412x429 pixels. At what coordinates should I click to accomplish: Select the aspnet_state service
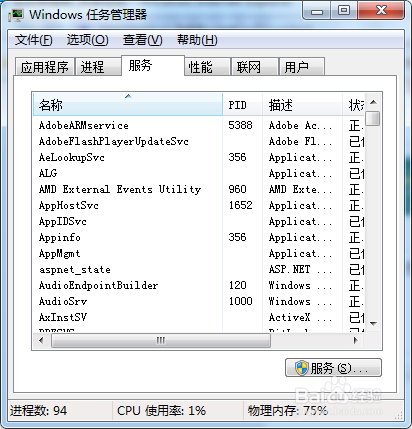point(198,269)
